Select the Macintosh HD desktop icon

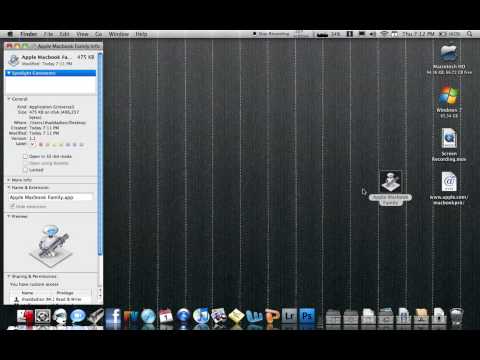pos(449,52)
